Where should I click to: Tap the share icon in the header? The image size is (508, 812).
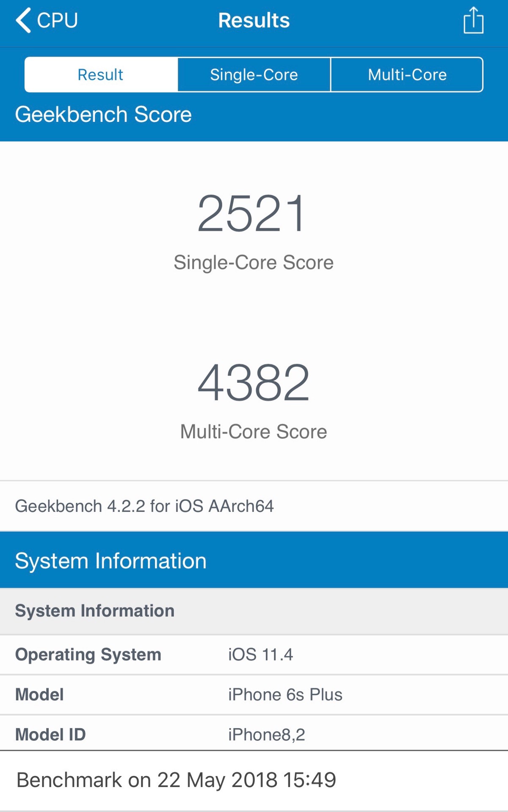473,20
